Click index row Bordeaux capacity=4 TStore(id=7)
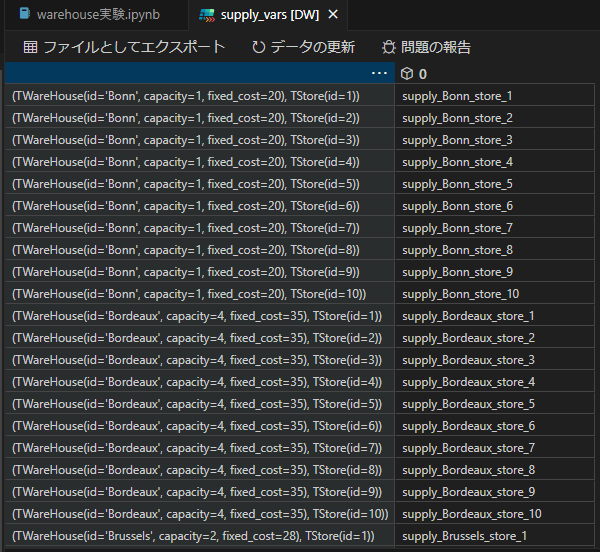 200,448
